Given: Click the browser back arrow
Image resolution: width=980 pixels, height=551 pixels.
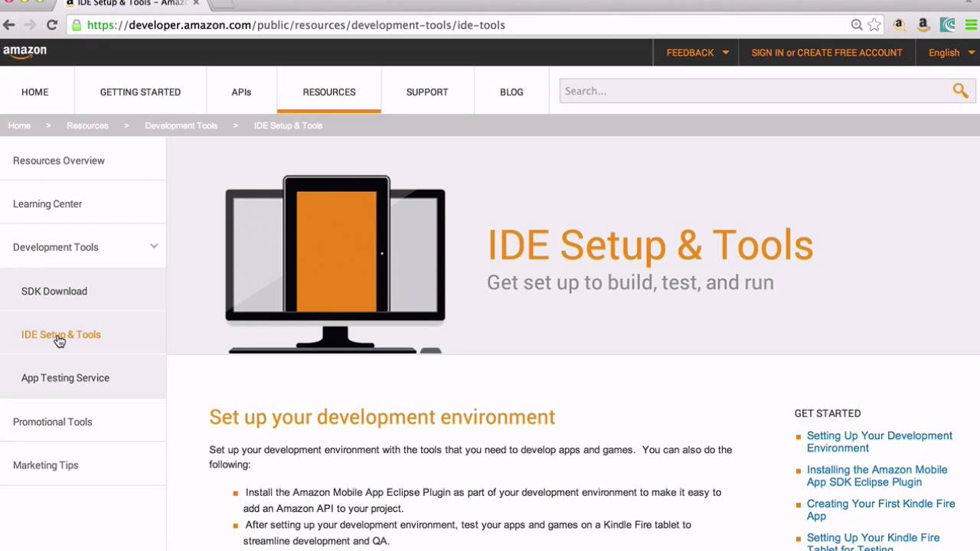Looking at the screenshot, I should 9,24.
